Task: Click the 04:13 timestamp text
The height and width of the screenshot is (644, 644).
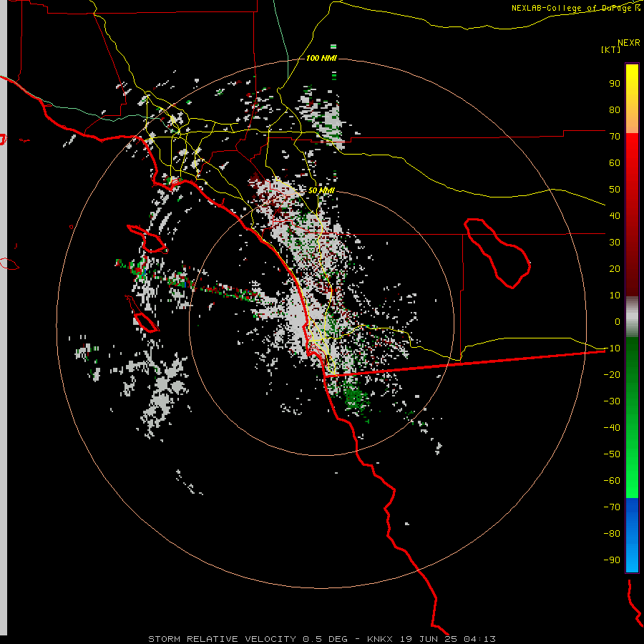Action: click(x=479, y=639)
